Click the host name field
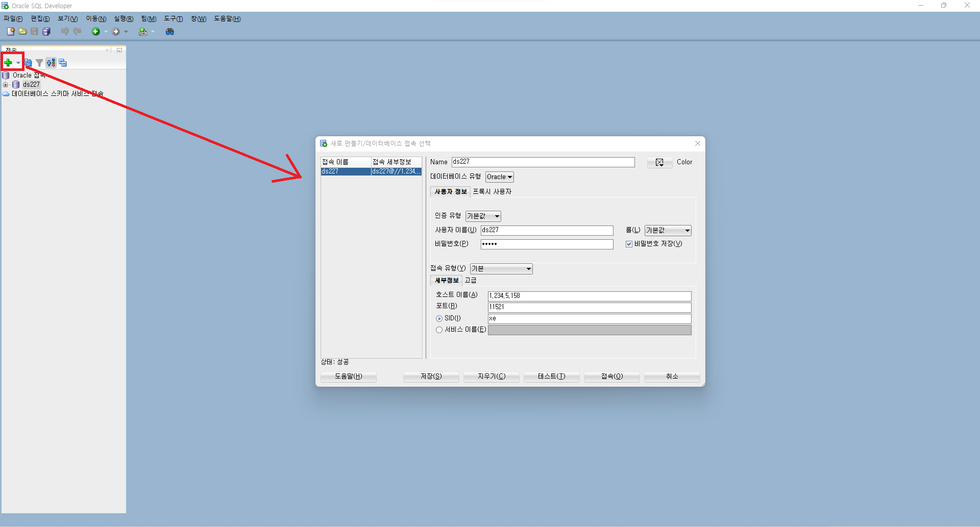Image resolution: width=980 pixels, height=527 pixels. (x=590, y=296)
